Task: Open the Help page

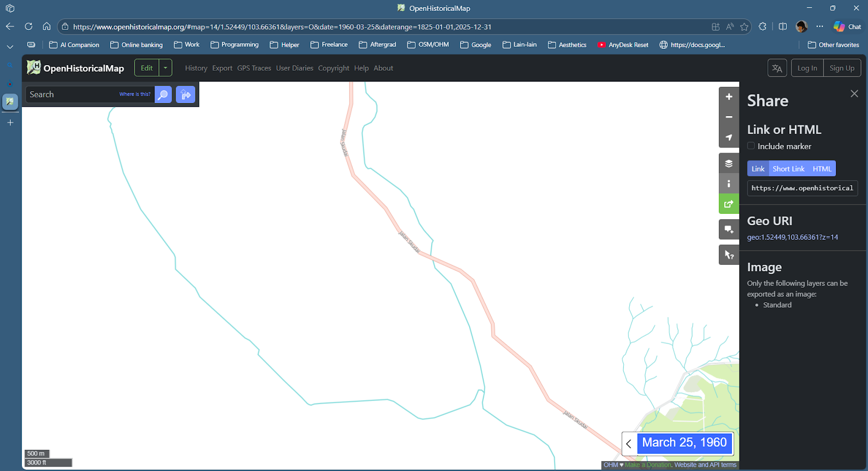Action: pos(361,68)
